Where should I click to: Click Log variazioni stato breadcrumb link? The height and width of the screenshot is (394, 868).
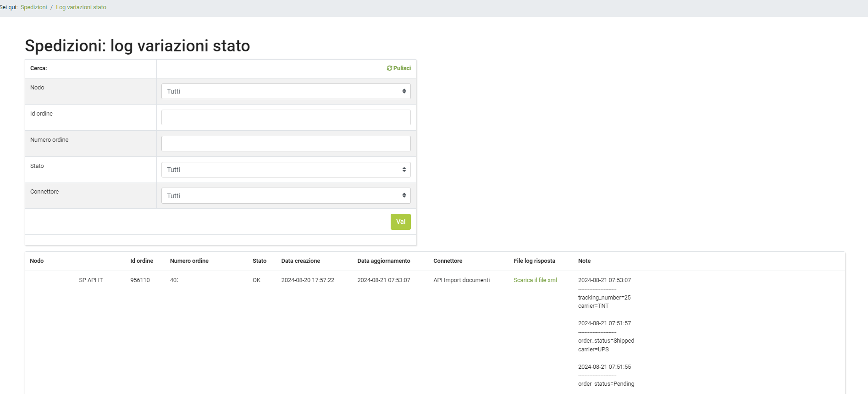coord(81,7)
